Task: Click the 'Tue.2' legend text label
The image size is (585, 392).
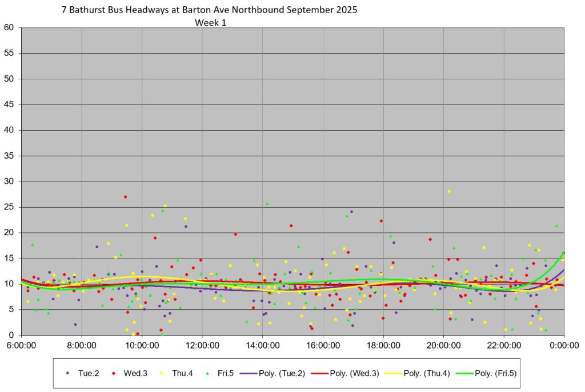Action: 89,373
